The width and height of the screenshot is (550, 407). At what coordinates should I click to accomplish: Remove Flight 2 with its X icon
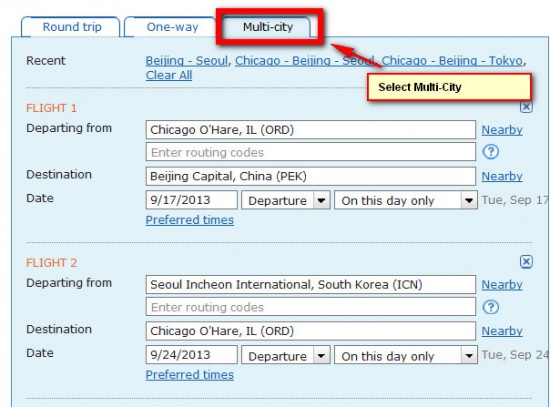[x=526, y=262]
